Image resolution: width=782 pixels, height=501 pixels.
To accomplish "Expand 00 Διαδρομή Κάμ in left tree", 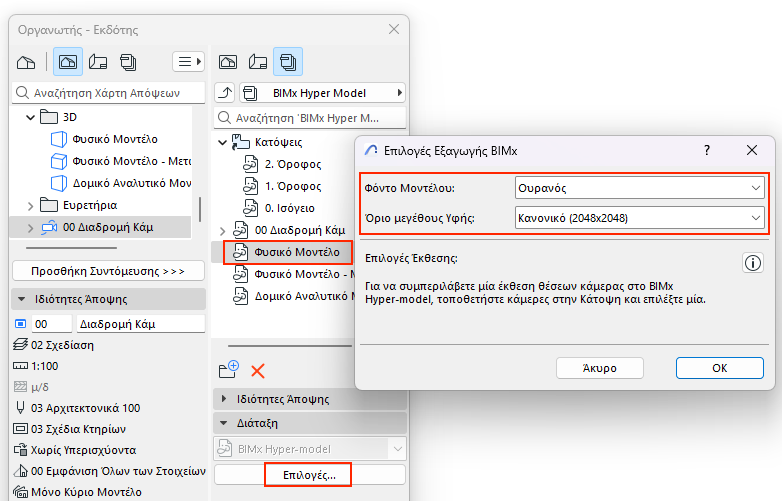I will tap(30, 228).
